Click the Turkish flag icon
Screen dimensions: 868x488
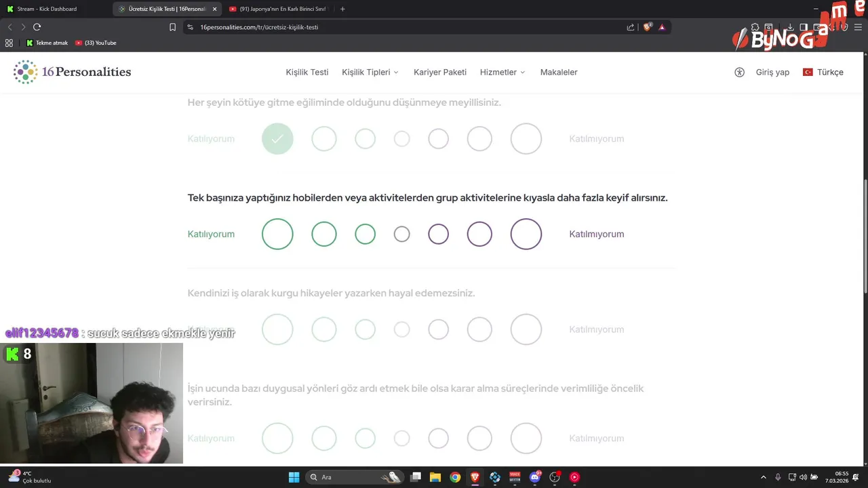[x=808, y=72]
